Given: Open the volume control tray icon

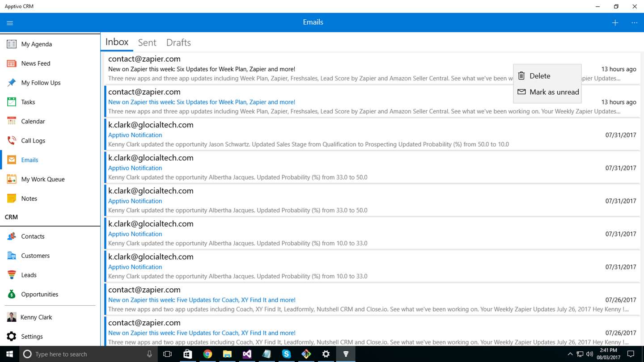Looking at the screenshot, I should tap(590, 354).
